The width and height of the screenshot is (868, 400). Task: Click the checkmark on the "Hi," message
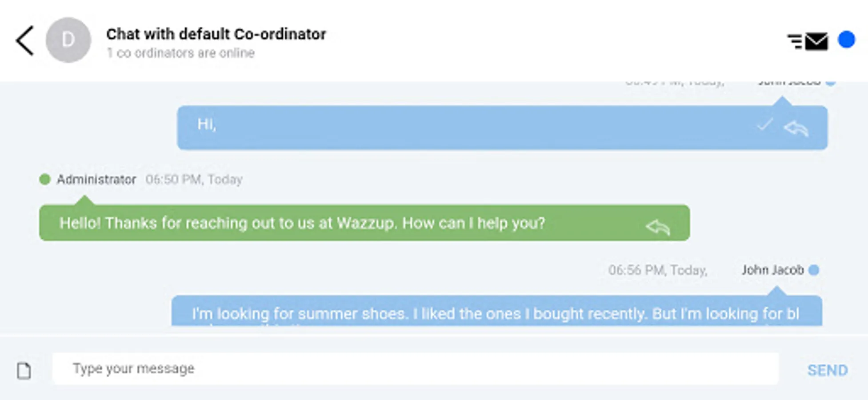pyautogui.click(x=765, y=125)
